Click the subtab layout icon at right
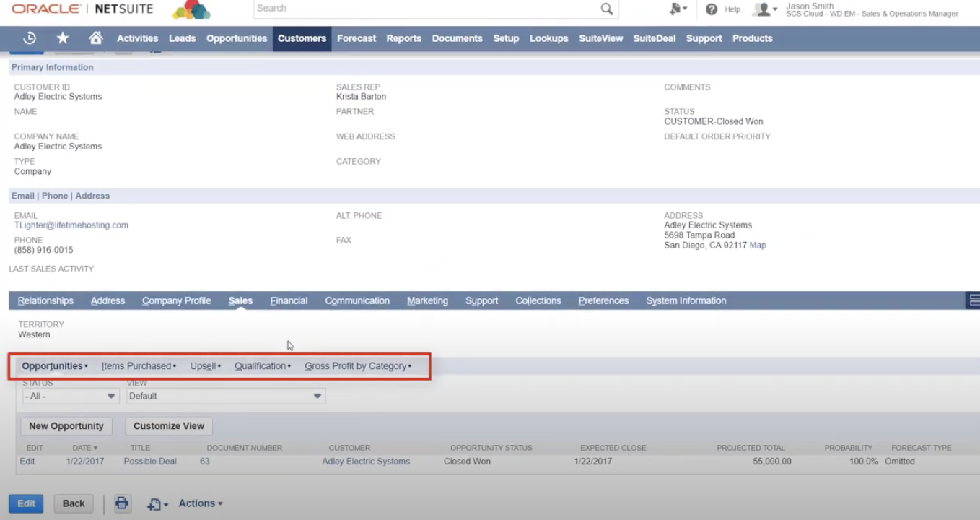This screenshot has height=520, width=980. tap(974, 300)
